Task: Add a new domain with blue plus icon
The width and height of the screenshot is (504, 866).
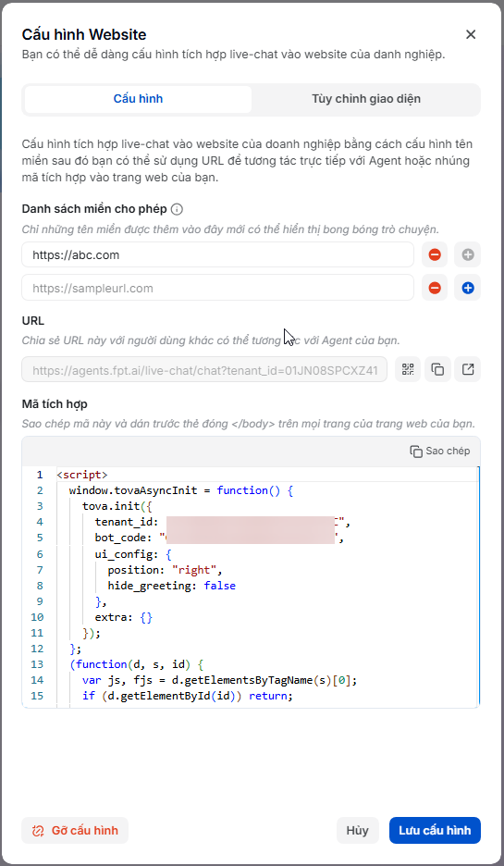Action: pyautogui.click(x=468, y=288)
